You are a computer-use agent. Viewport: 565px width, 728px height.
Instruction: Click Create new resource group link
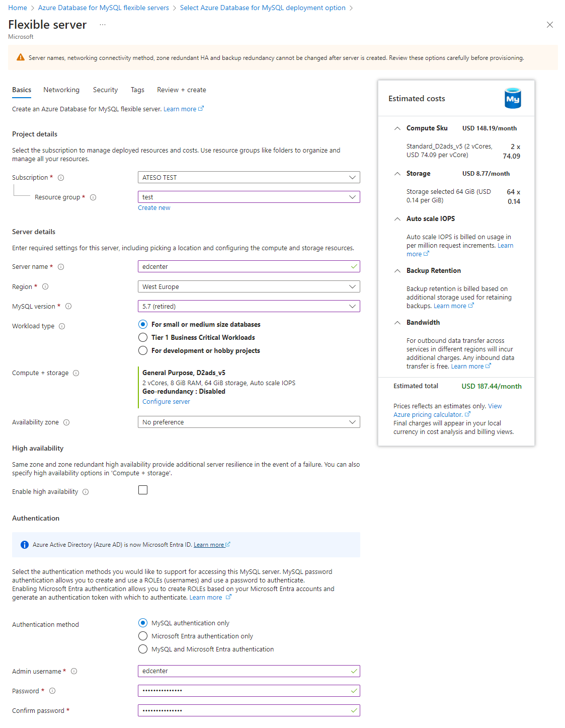pos(154,208)
